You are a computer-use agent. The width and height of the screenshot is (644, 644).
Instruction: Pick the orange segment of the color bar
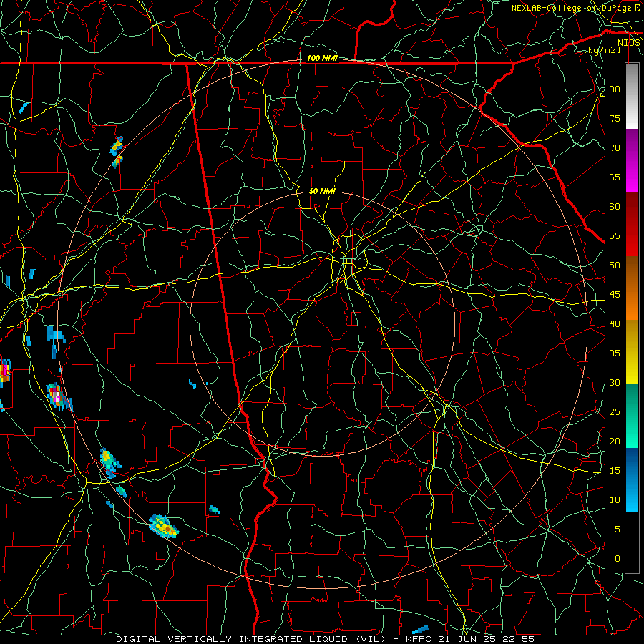point(632,288)
